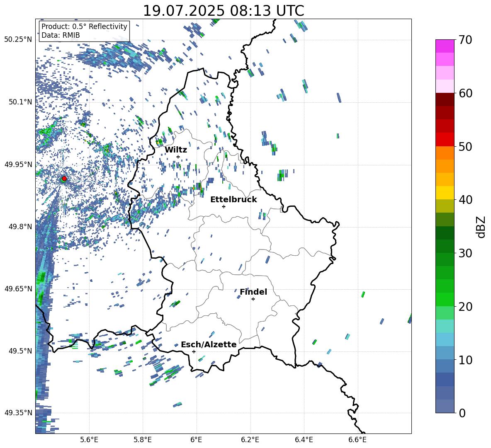Screen dimensions: 491x448
Task: Click the 60 tick on colorbar
Action: [x=465, y=93]
